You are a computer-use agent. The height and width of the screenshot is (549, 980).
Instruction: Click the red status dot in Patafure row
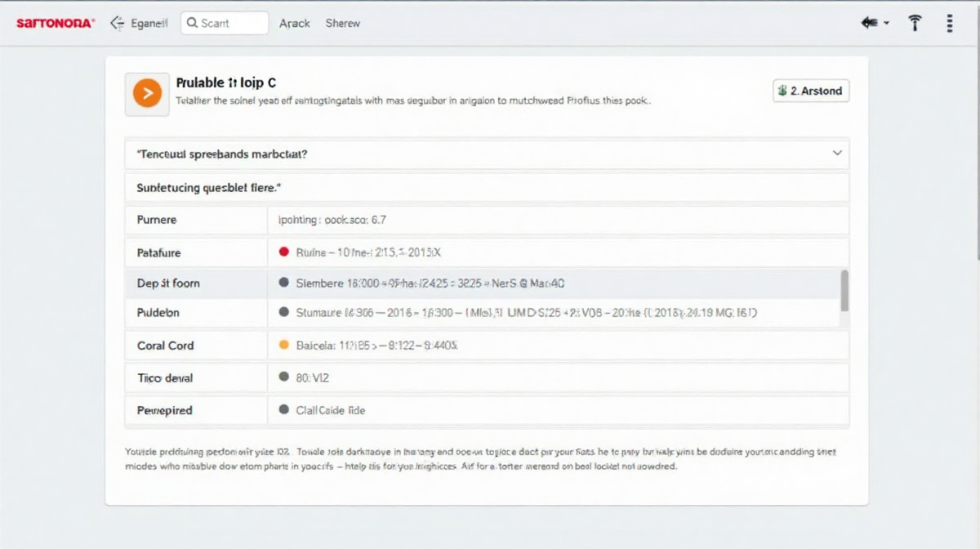[x=284, y=252]
